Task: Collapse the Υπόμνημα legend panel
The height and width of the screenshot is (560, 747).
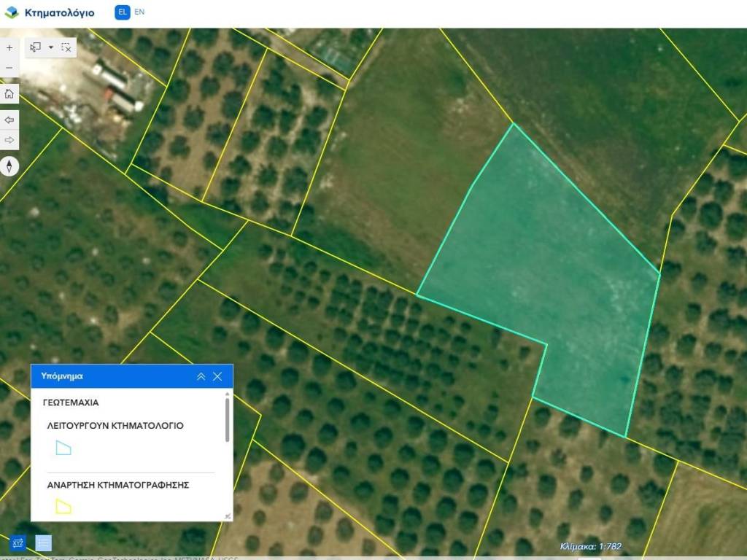Action: [201, 376]
